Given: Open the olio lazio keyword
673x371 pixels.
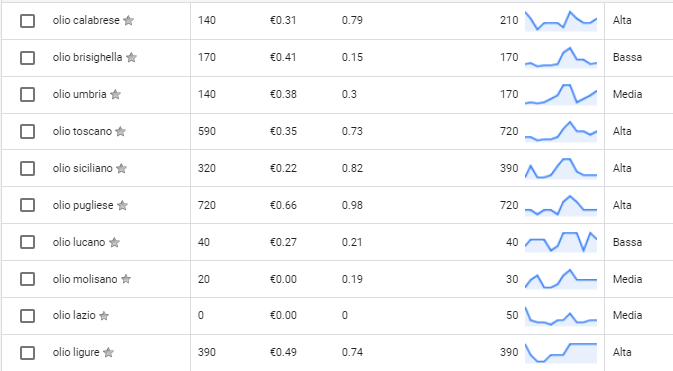Looking at the screenshot, I should coord(74,315).
